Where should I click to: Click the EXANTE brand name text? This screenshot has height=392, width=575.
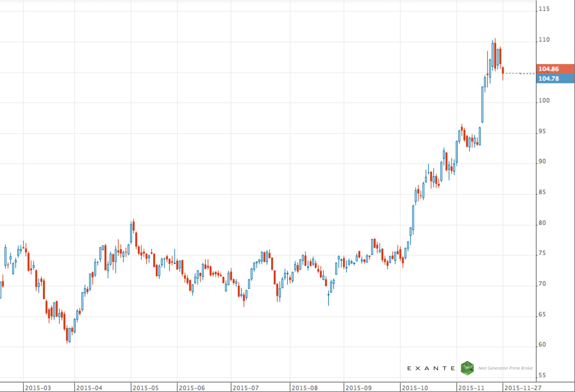pyautogui.click(x=431, y=368)
